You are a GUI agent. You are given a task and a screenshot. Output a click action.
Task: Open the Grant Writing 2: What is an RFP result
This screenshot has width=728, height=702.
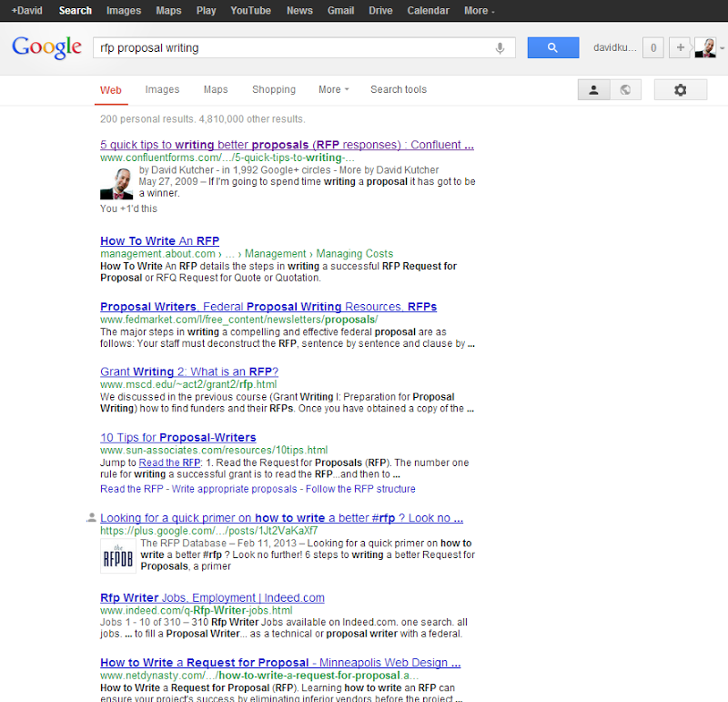click(189, 371)
